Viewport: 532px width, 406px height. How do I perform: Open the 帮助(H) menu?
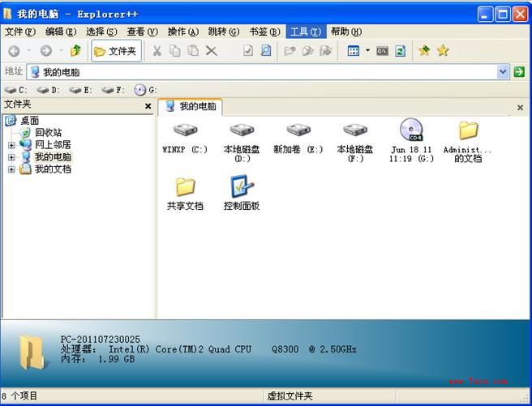click(346, 32)
